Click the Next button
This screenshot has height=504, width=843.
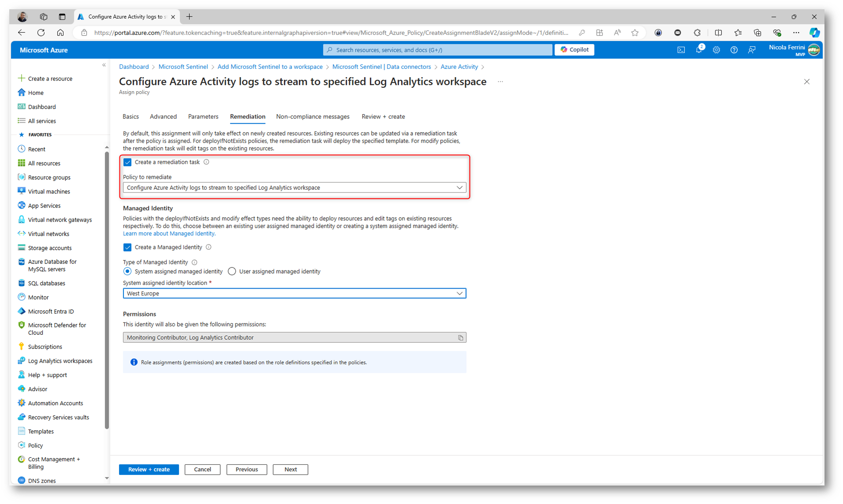[290, 470]
